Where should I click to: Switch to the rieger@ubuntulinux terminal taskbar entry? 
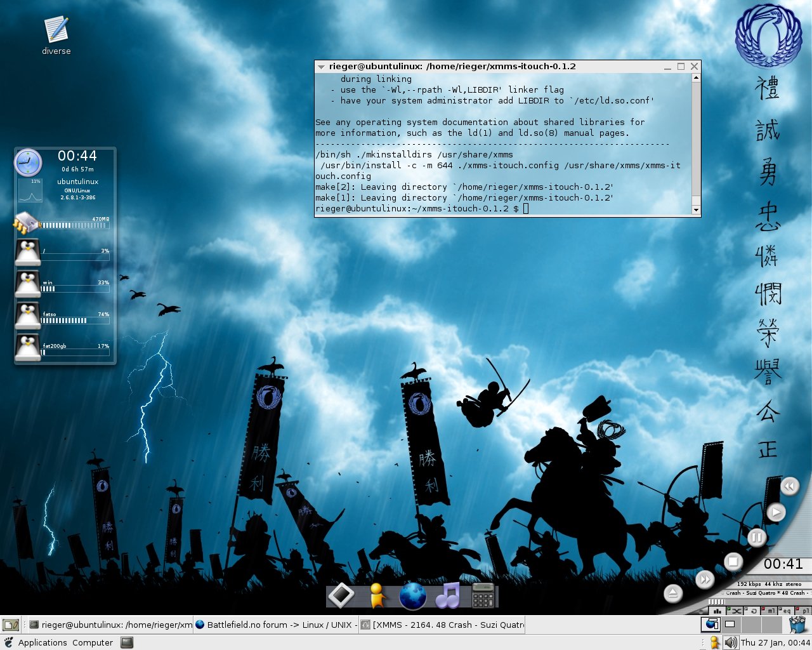pos(110,625)
